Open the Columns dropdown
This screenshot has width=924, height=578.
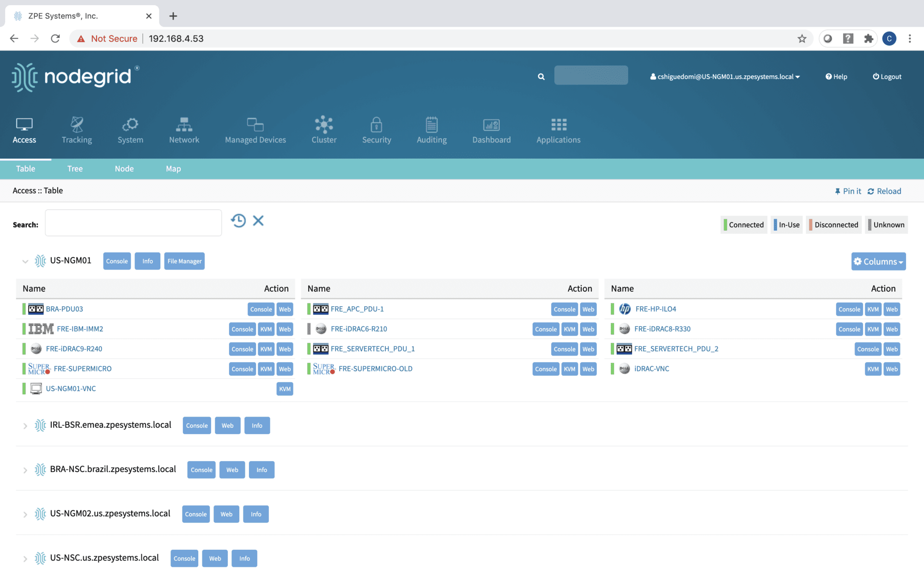coord(878,261)
